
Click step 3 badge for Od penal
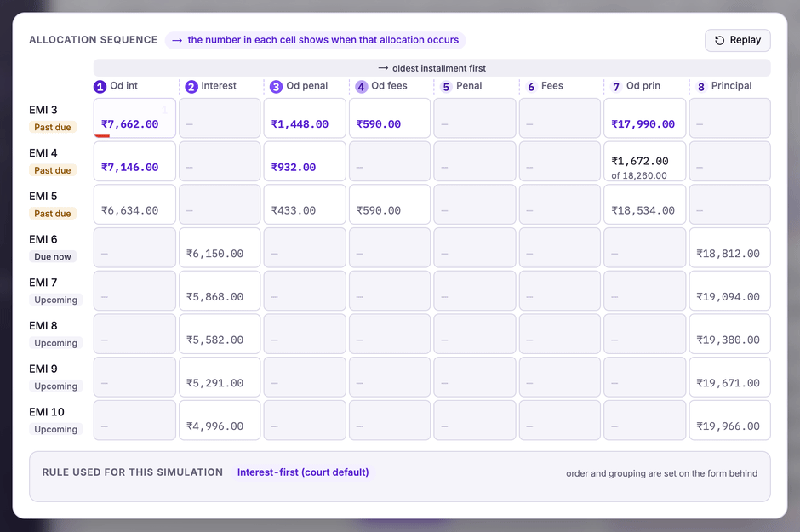point(276,87)
